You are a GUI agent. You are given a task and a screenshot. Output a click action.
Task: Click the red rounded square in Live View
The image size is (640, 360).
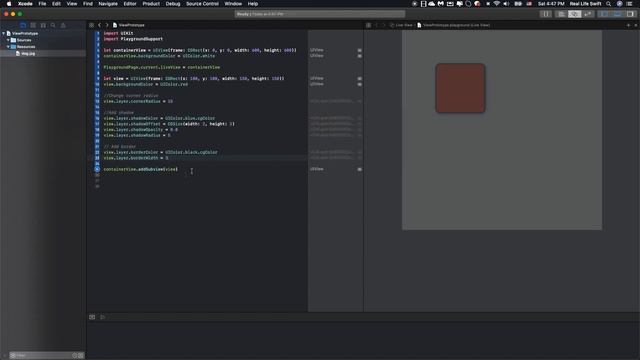(460, 88)
